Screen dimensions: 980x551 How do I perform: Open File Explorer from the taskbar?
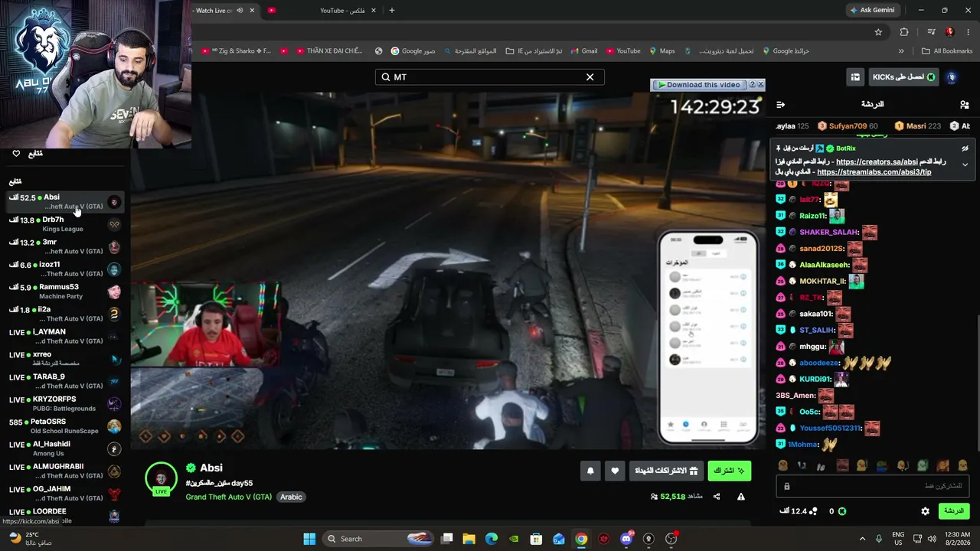click(x=469, y=539)
